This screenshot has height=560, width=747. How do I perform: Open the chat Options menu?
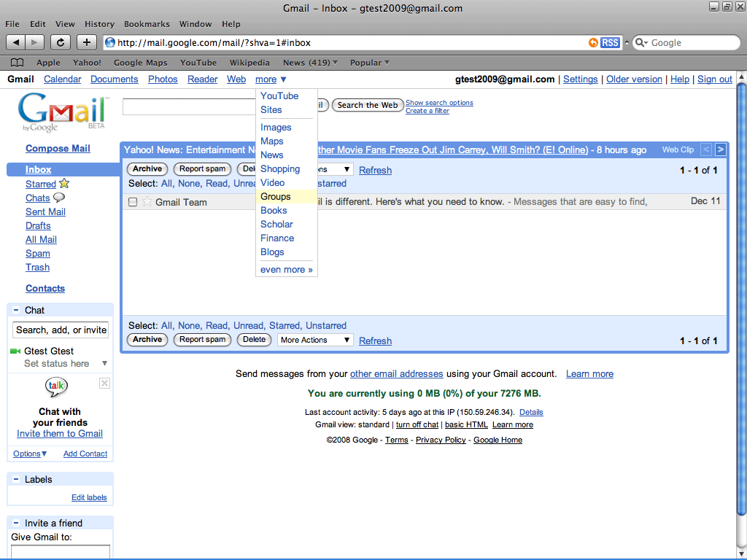coord(29,454)
